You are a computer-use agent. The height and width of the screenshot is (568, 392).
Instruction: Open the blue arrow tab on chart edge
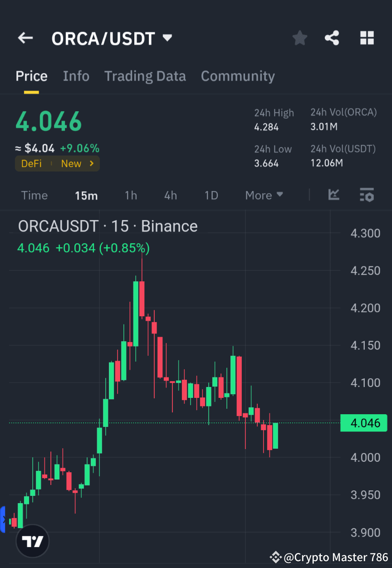pos(4,519)
